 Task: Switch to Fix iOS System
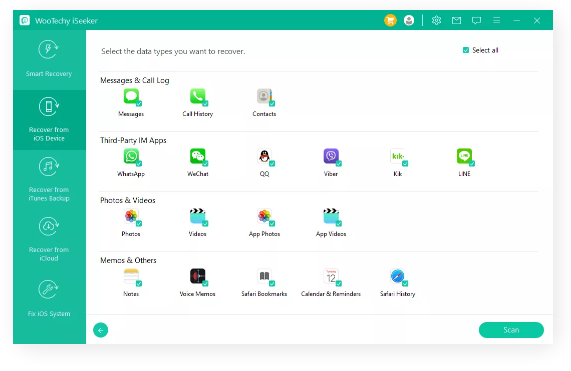pos(49,299)
